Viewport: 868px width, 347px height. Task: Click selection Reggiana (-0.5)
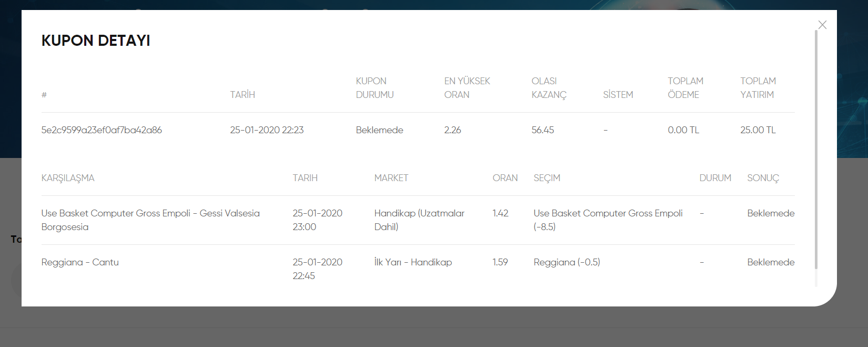[567, 262]
